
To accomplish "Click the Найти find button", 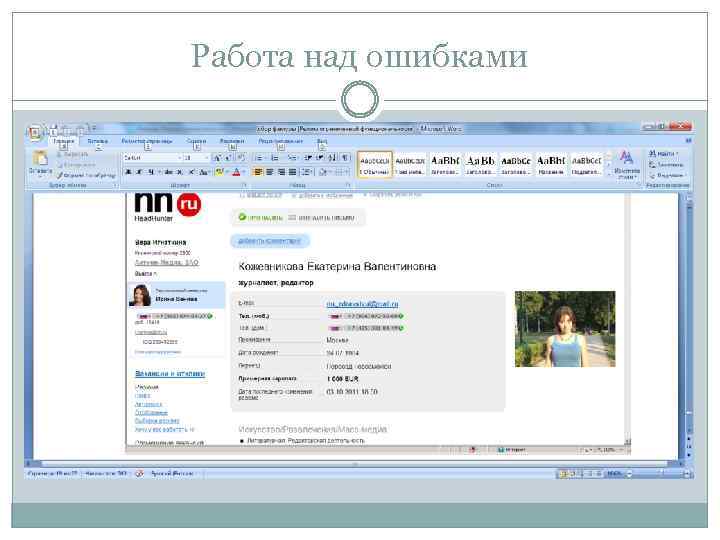I will click(664, 153).
